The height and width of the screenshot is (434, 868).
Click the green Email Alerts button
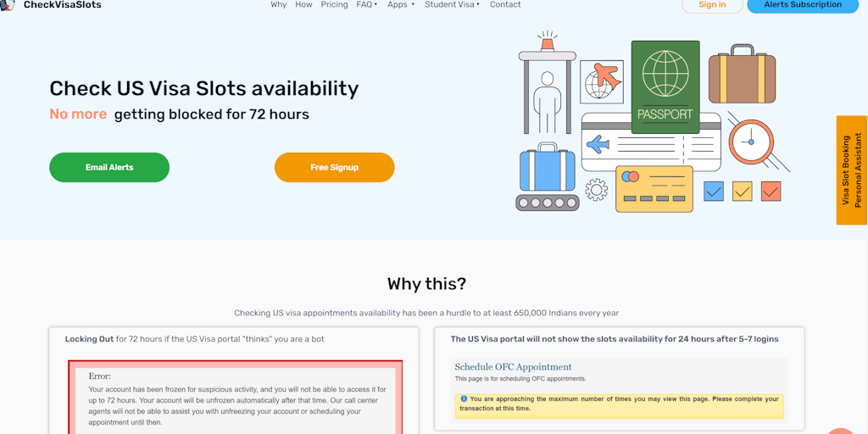[x=109, y=167]
